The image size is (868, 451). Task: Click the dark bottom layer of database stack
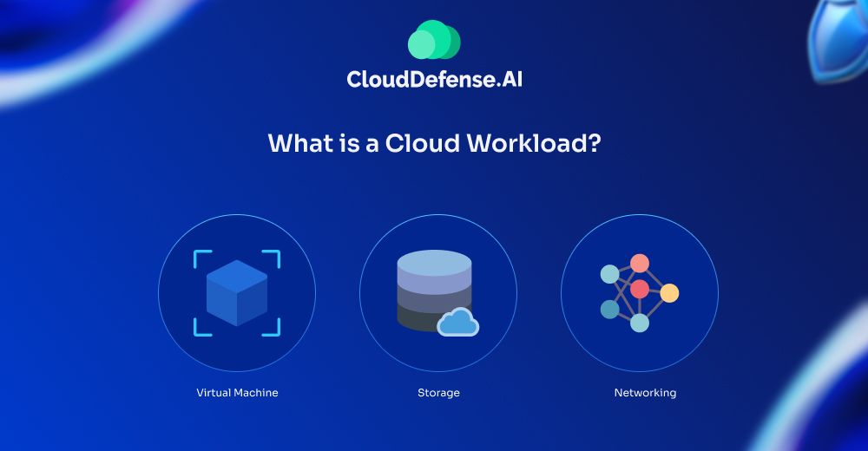point(425,317)
